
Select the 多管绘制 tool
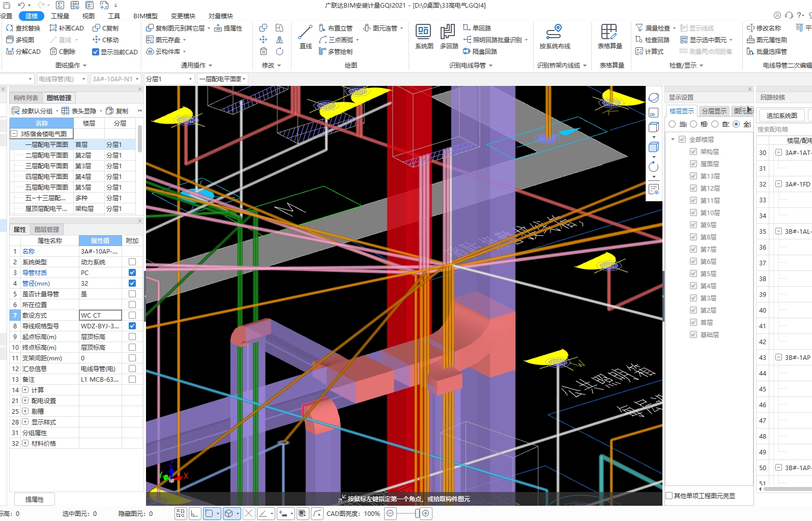336,51
